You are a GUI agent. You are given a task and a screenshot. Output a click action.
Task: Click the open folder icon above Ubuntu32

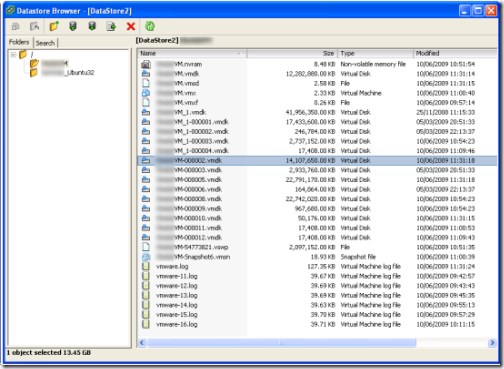[x=34, y=63]
